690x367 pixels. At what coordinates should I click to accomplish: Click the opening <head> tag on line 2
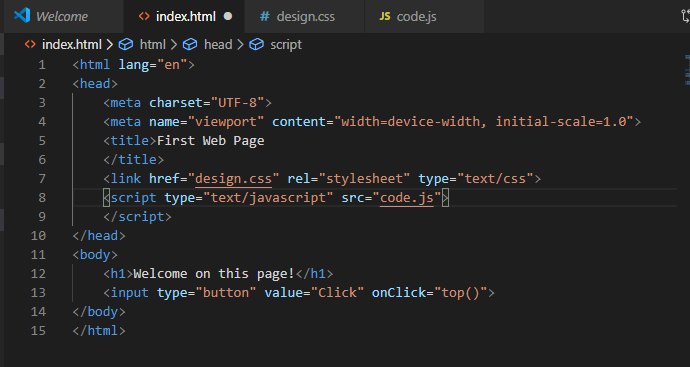(95, 84)
